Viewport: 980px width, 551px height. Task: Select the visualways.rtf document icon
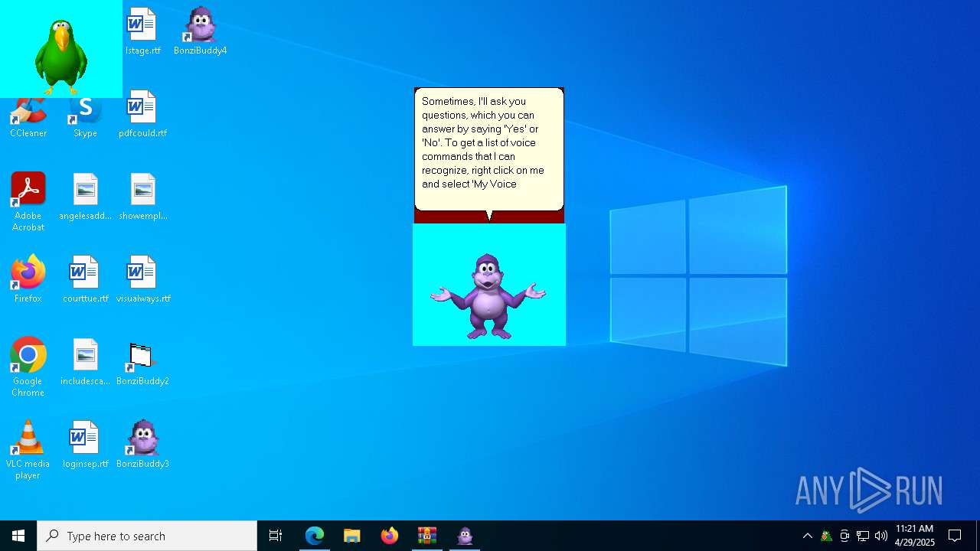(x=142, y=279)
